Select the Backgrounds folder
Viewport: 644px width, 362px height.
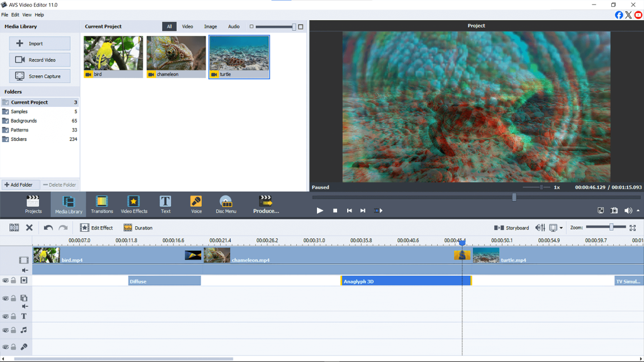(x=24, y=120)
